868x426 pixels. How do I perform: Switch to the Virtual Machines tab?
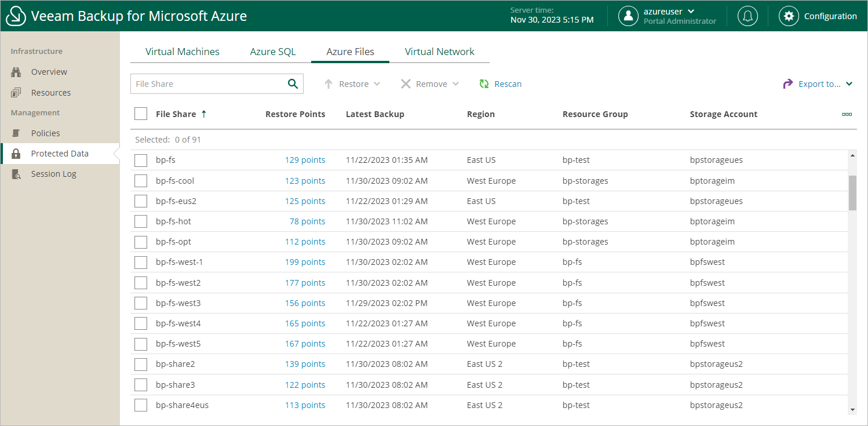point(183,52)
